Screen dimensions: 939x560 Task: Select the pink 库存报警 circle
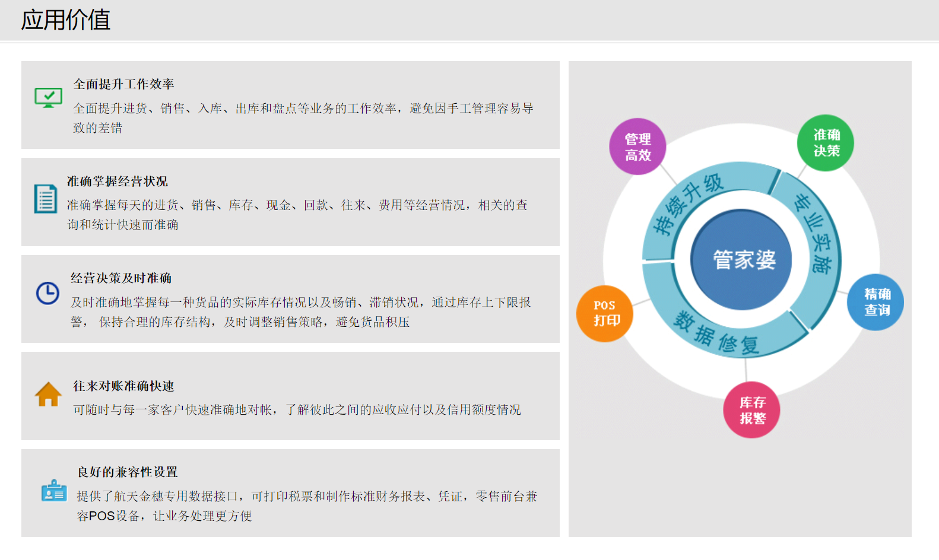751,410
